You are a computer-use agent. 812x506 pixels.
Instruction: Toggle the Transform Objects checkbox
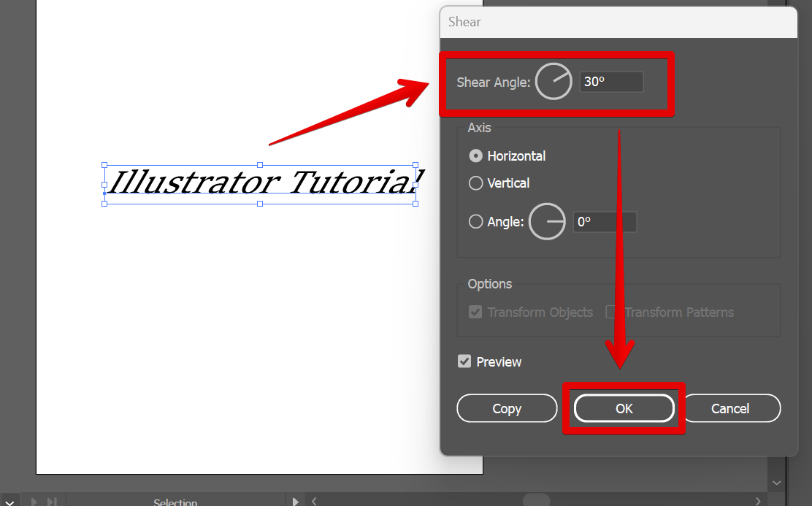point(475,312)
